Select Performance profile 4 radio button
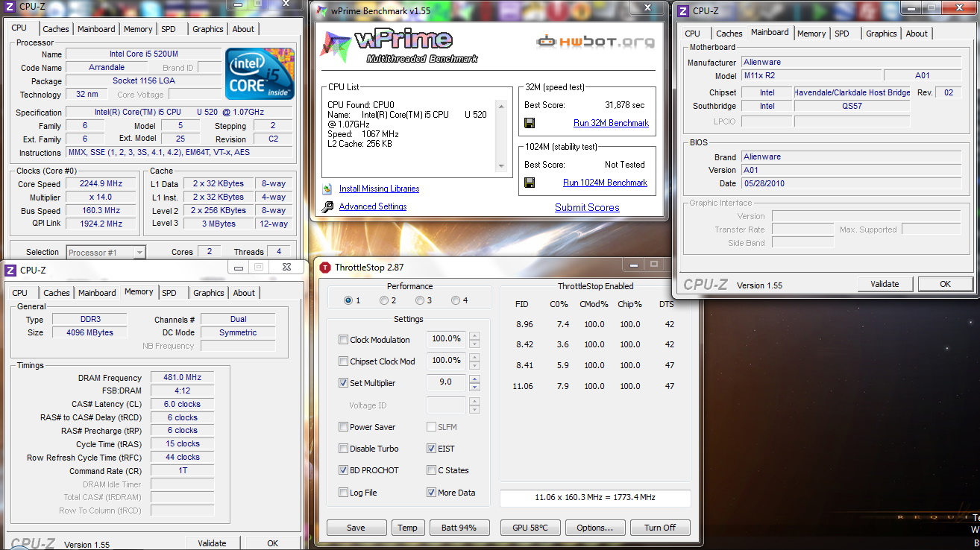This screenshot has height=550, width=980. click(x=456, y=300)
